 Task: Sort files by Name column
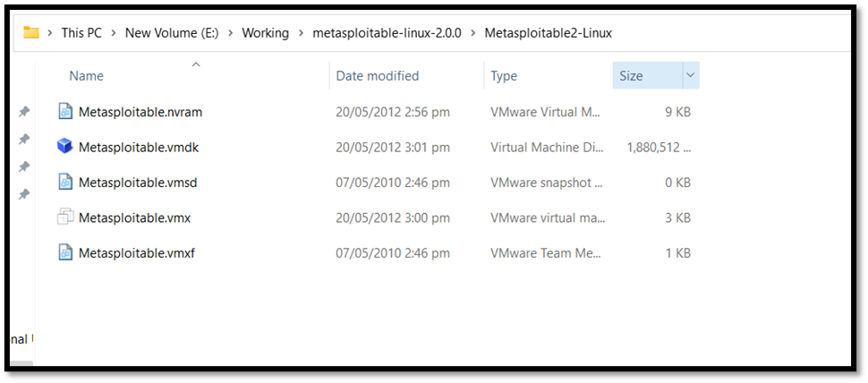[87, 76]
